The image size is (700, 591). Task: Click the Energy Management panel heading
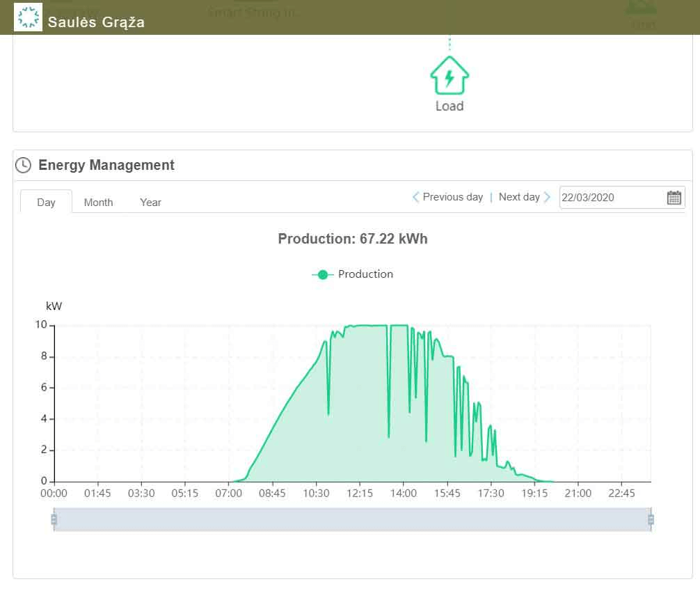point(106,165)
